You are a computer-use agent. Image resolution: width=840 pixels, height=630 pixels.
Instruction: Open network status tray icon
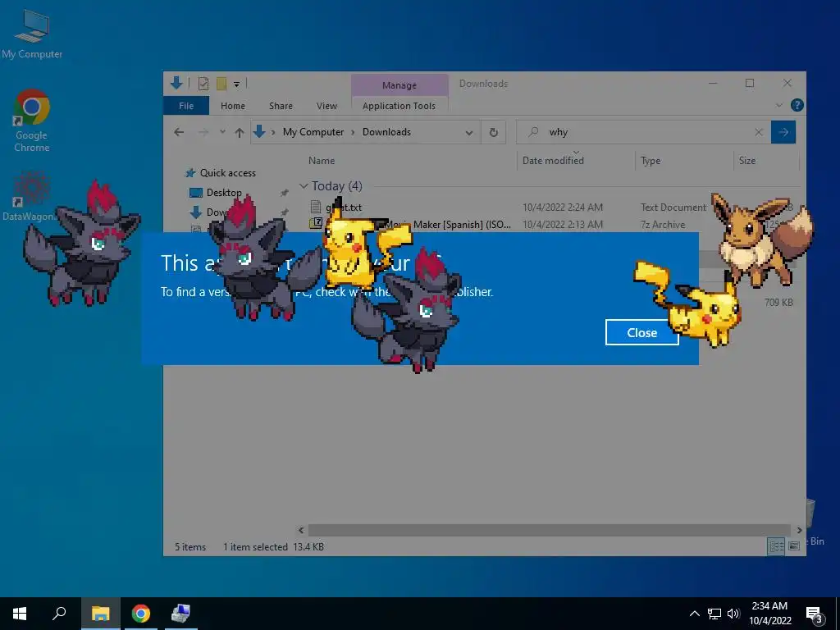click(x=714, y=614)
